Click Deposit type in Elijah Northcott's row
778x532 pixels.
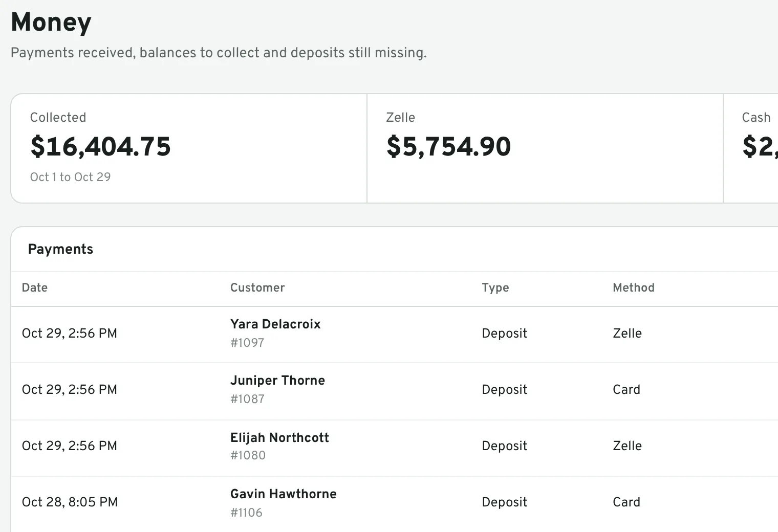click(505, 446)
